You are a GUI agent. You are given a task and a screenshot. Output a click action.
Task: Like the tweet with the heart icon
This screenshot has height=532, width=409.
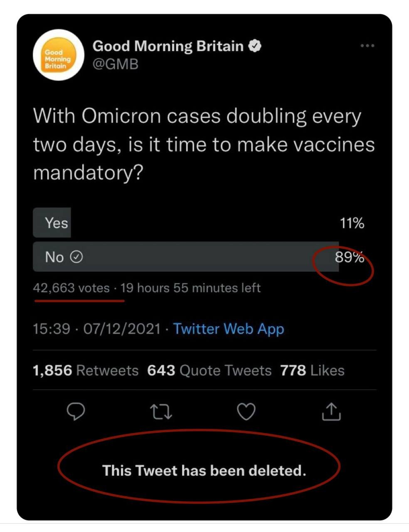[x=246, y=411]
